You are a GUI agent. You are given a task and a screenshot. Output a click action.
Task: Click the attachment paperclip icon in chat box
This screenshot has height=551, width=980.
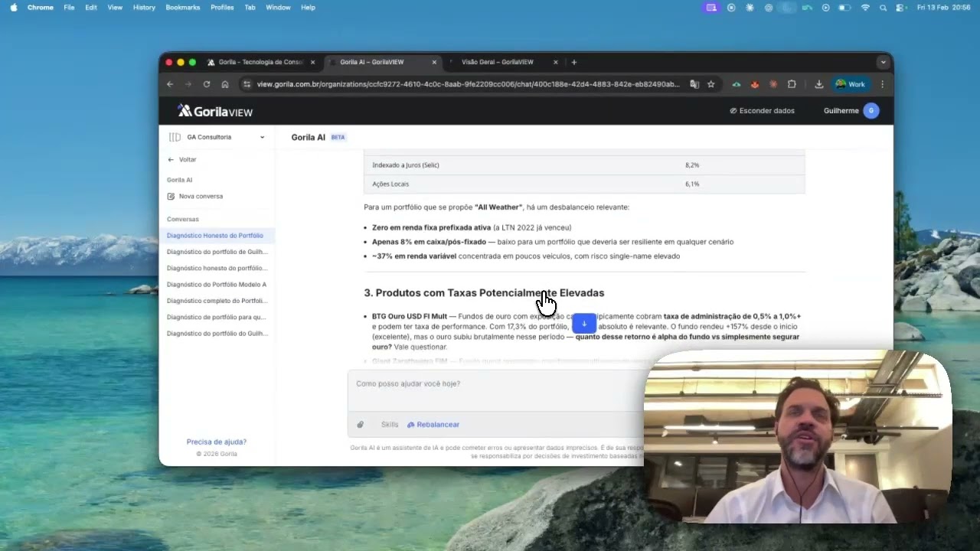pos(360,425)
